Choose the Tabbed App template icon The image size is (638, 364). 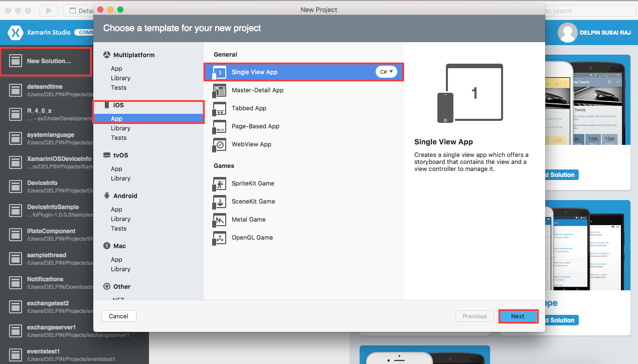pos(219,108)
